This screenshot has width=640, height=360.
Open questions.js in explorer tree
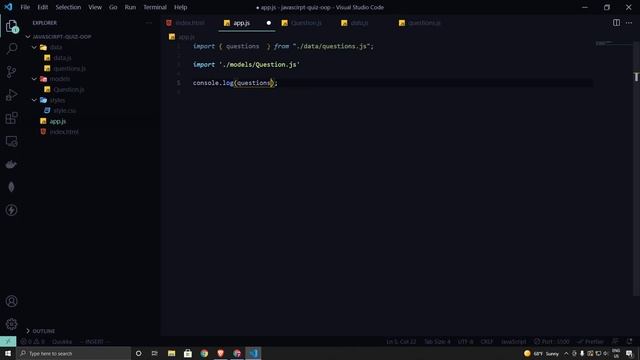[x=69, y=69]
